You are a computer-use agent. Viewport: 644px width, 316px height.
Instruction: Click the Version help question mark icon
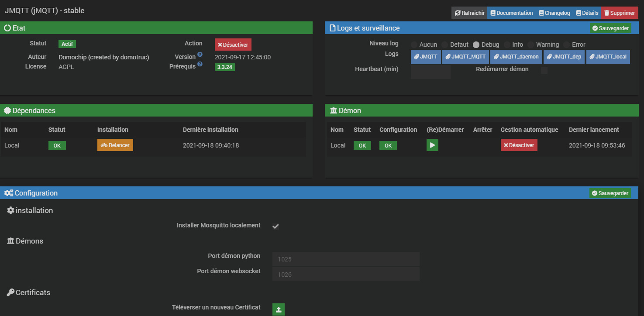[200, 55]
